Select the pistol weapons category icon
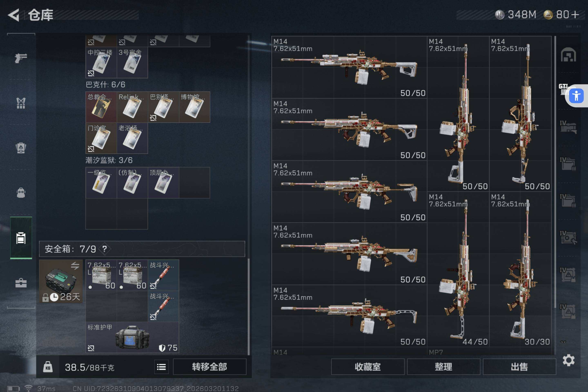588x392 pixels. point(21,58)
